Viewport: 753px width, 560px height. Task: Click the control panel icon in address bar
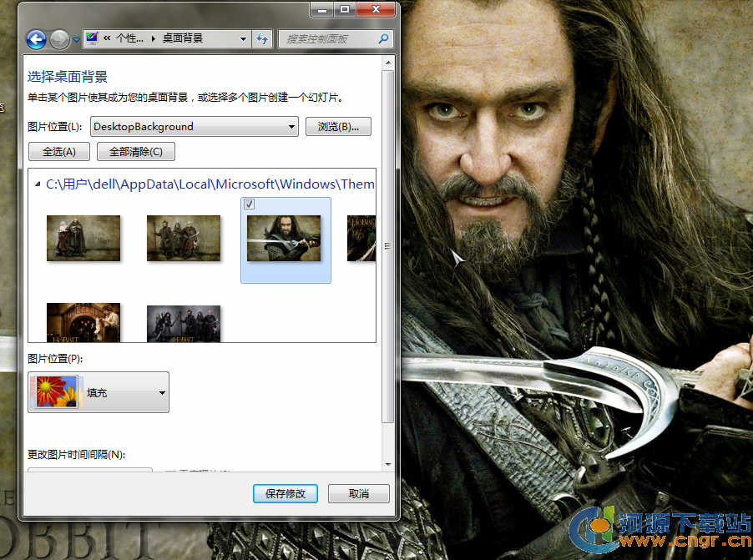(x=92, y=38)
